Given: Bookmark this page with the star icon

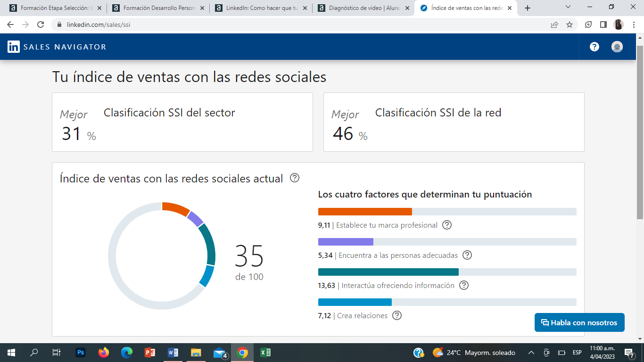Looking at the screenshot, I should (570, 25).
